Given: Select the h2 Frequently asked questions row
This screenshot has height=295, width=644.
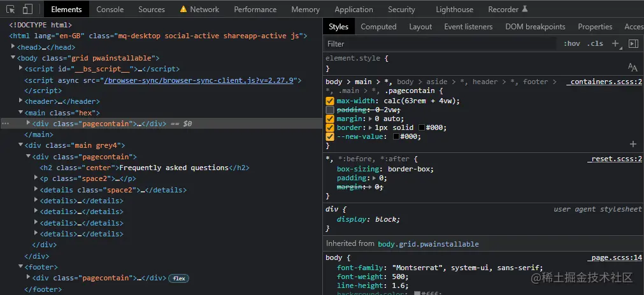Looking at the screenshot, I should point(145,168).
